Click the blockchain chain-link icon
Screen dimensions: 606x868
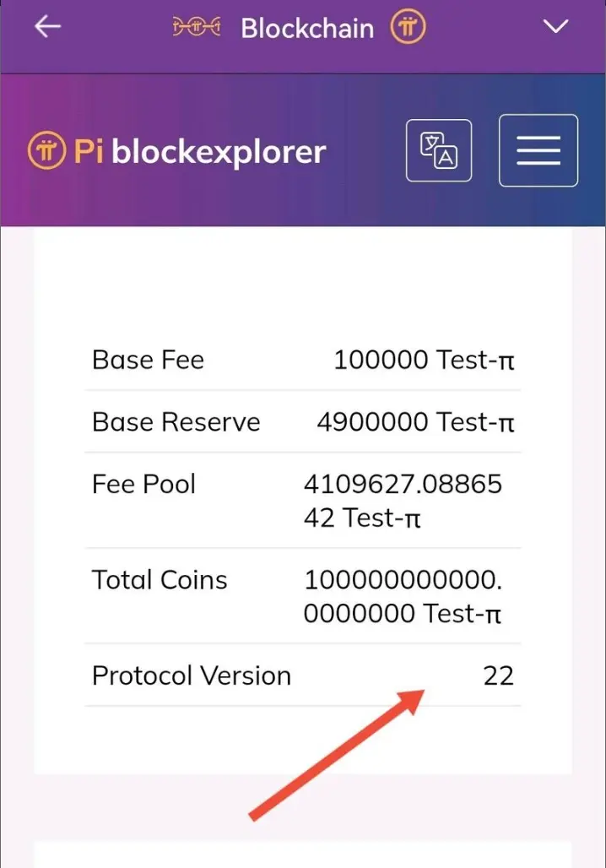coord(197,26)
